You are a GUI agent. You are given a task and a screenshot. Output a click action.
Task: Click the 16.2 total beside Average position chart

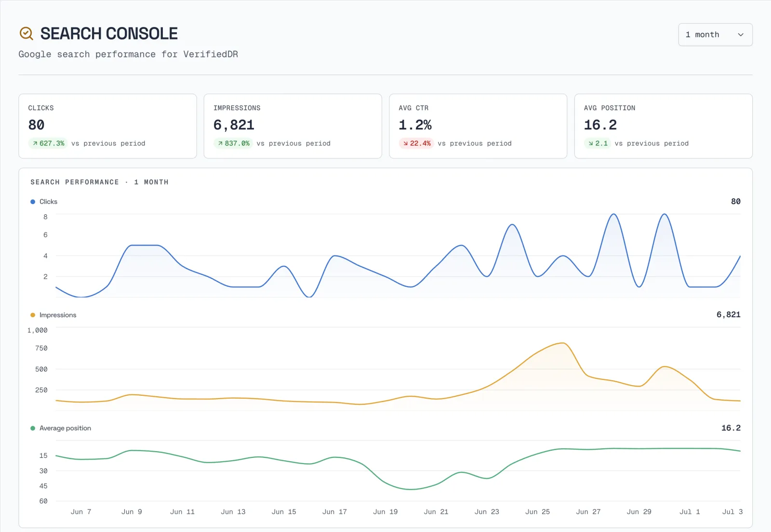pyautogui.click(x=731, y=428)
